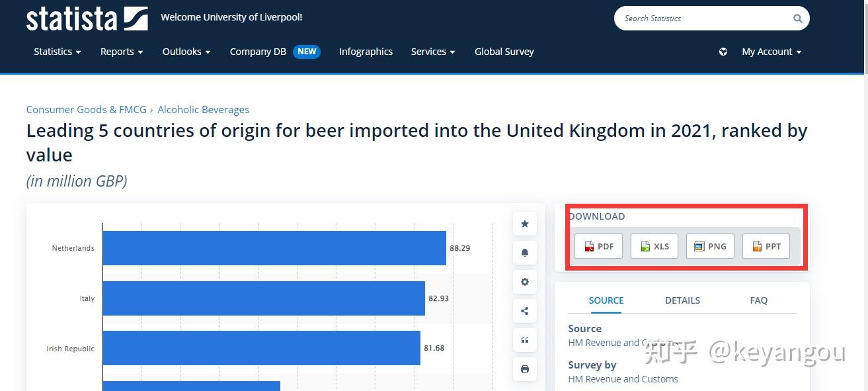The width and height of the screenshot is (868, 391).
Task: Click the search magnifier icon
Action: 798,19
